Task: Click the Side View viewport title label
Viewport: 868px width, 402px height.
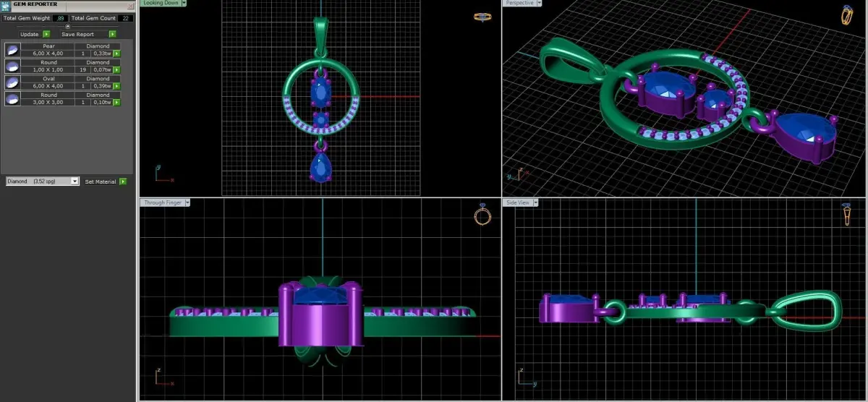Action: 519,202
